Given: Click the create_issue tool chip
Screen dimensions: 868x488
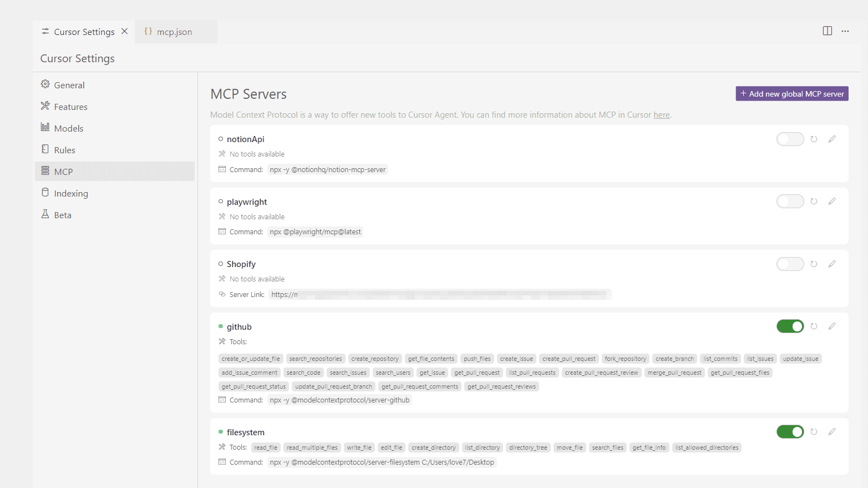Looking at the screenshot, I should 516,359.
